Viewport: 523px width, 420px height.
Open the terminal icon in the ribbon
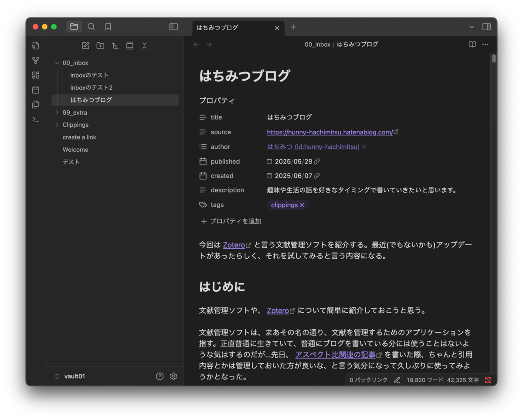coord(35,120)
